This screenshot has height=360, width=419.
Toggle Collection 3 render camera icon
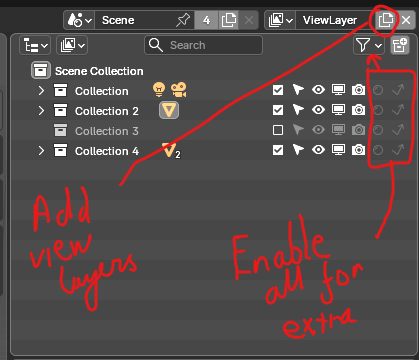pos(358,130)
